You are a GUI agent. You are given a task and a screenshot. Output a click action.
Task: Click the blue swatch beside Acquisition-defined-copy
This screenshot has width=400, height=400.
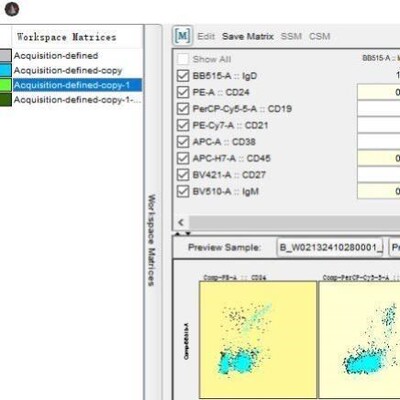(x=5, y=70)
